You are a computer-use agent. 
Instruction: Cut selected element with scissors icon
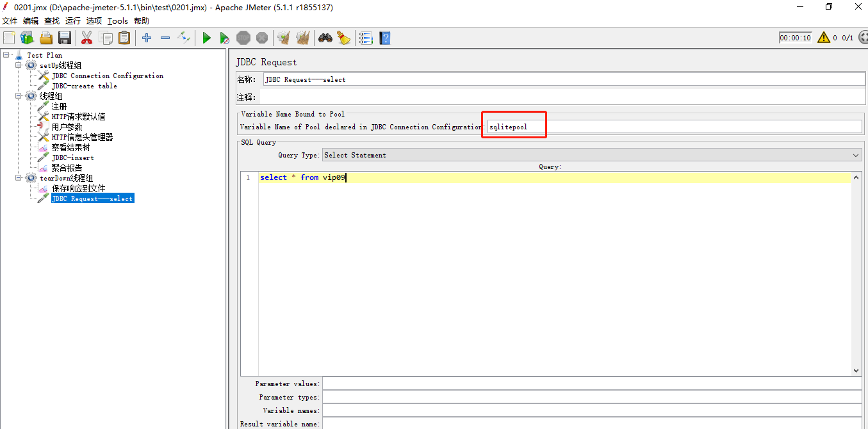[86, 38]
